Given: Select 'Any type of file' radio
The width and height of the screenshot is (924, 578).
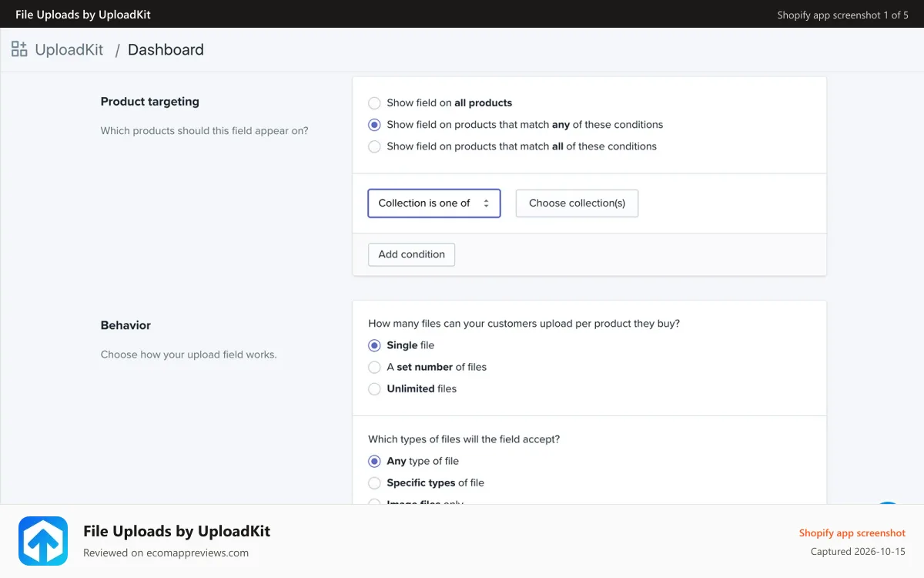Looking at the screenshot, I should click(374, 461).
